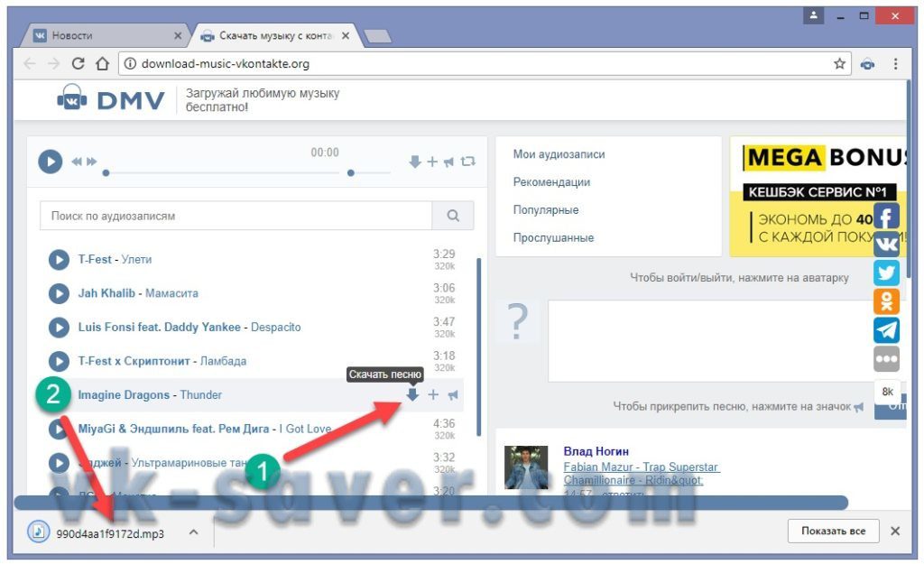
Task: Click the DMV extension icon in toolbar
Action: pyautogui.click(x=867, y=64)
